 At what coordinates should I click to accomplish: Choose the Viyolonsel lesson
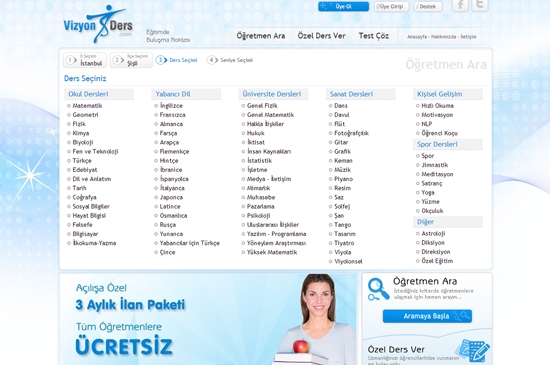pyautogui.click(x=348, y=261)
